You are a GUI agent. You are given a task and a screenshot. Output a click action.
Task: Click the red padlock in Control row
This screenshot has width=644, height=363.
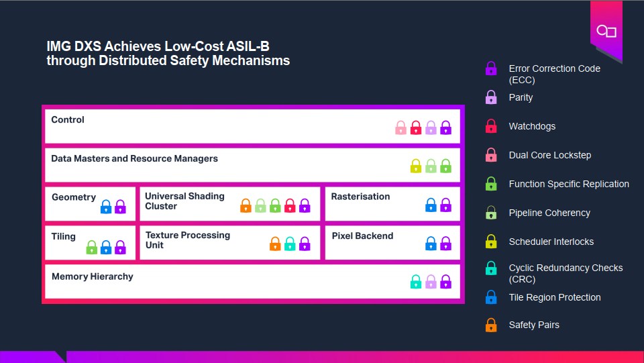[x=416, y=127]
